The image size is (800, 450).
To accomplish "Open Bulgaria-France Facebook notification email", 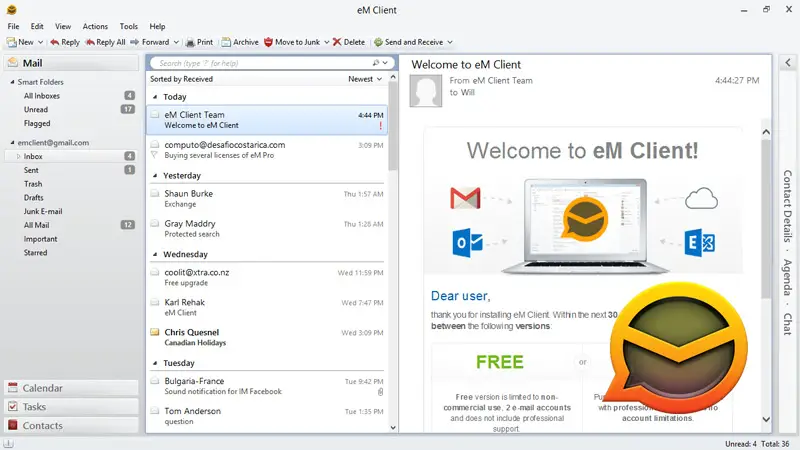I will (x=267, y=386).
